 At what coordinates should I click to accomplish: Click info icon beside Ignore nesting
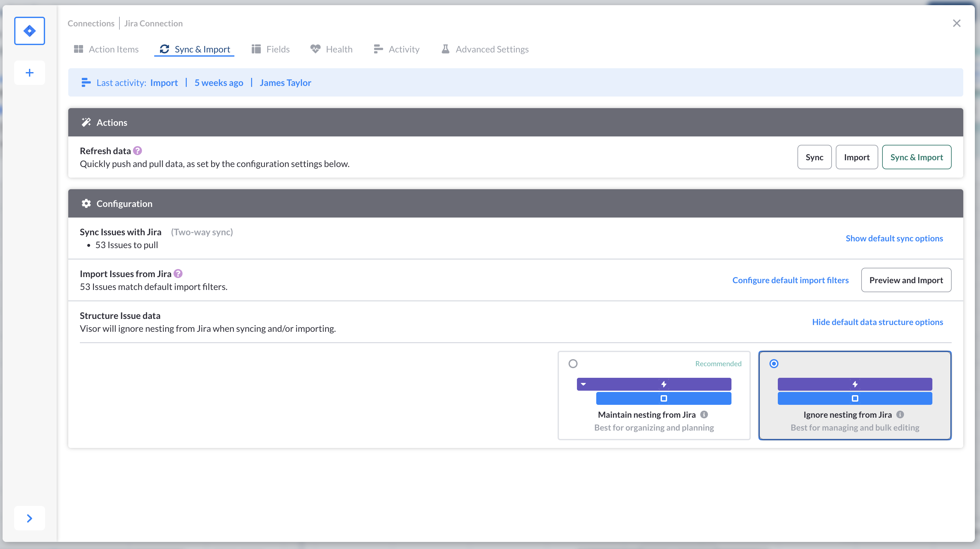click(x=900, y=415)
